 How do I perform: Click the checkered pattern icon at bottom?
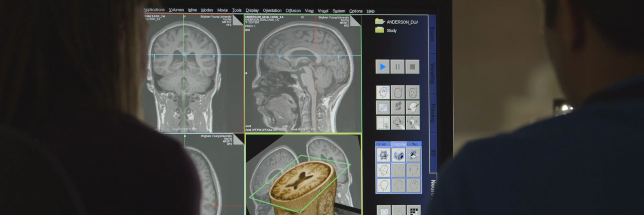point(413,211)
